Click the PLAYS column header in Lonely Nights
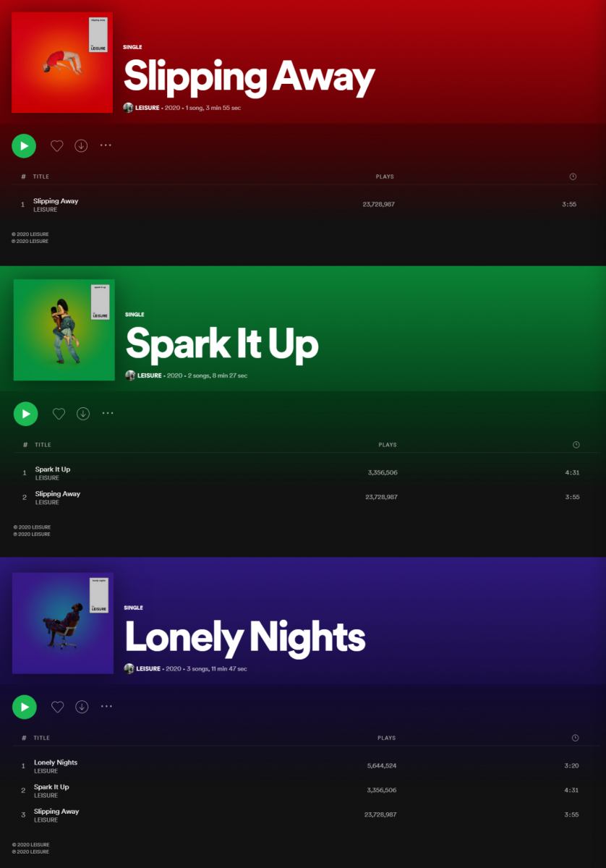The width and height of the screenshot is (606, 868). [x=387, y=738]
